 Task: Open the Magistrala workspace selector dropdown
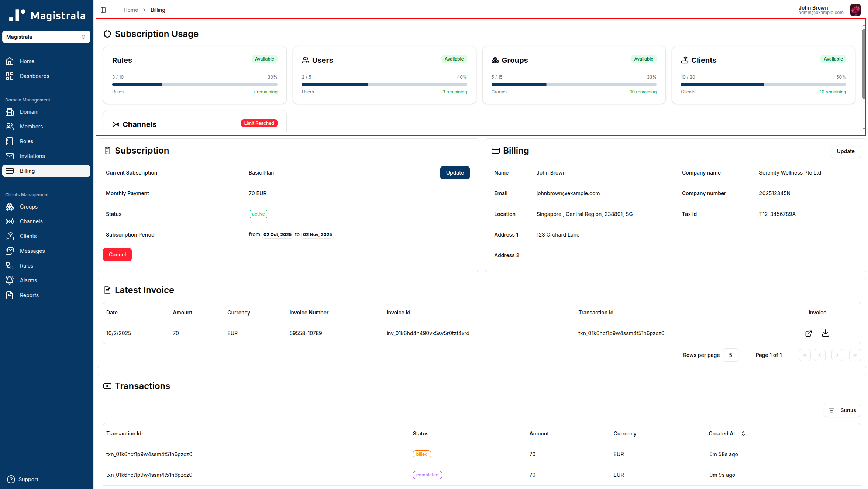pos(46,37)
